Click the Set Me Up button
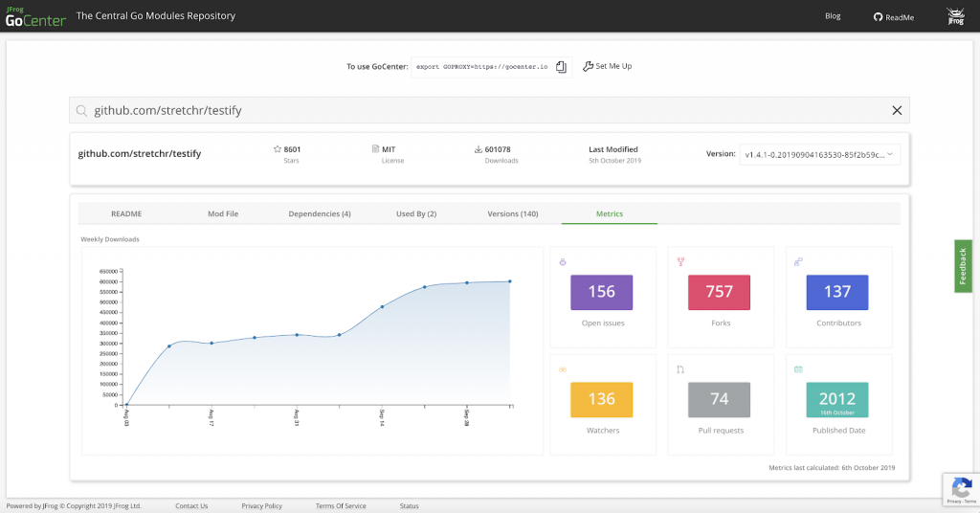This screenshot has height=513, width=980. click(608, 66)
